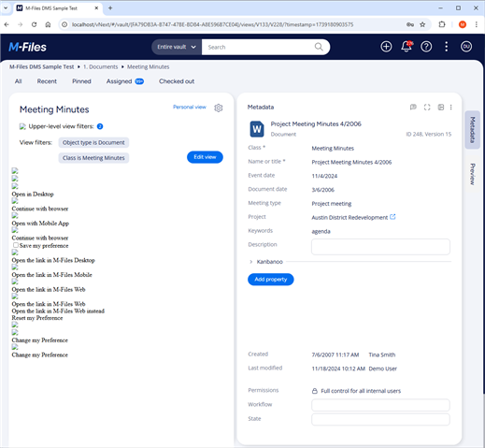Click the M-Files DMS Sample Test breadcrumb
Viewport: 485px width, 448px height.
coord(42,66)
